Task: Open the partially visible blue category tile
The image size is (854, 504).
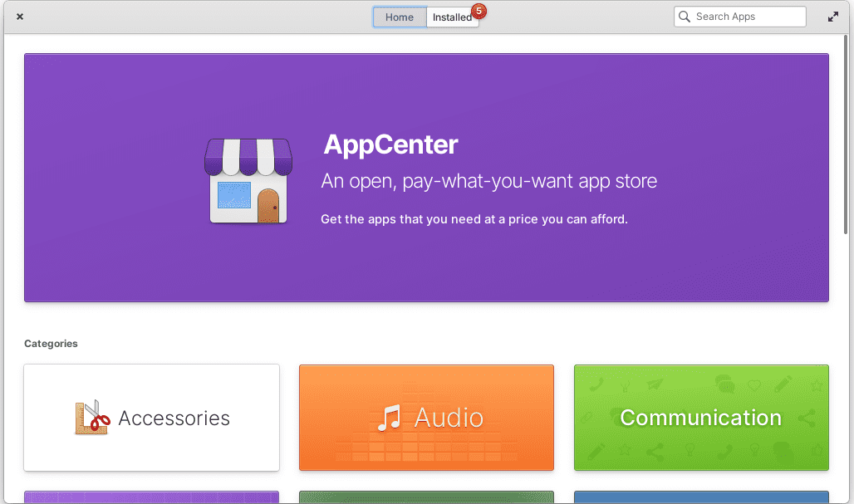Action: point(701,497)
